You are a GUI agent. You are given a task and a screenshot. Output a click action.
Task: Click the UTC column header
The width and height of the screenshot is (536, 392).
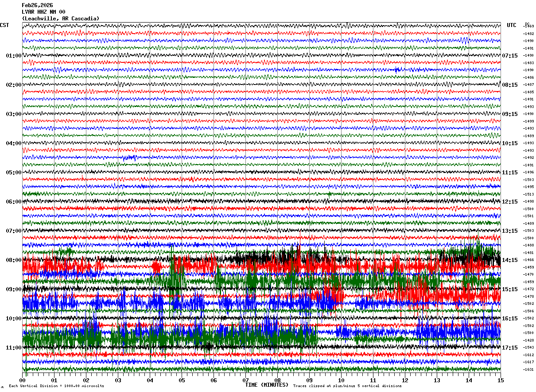[512, 25]
